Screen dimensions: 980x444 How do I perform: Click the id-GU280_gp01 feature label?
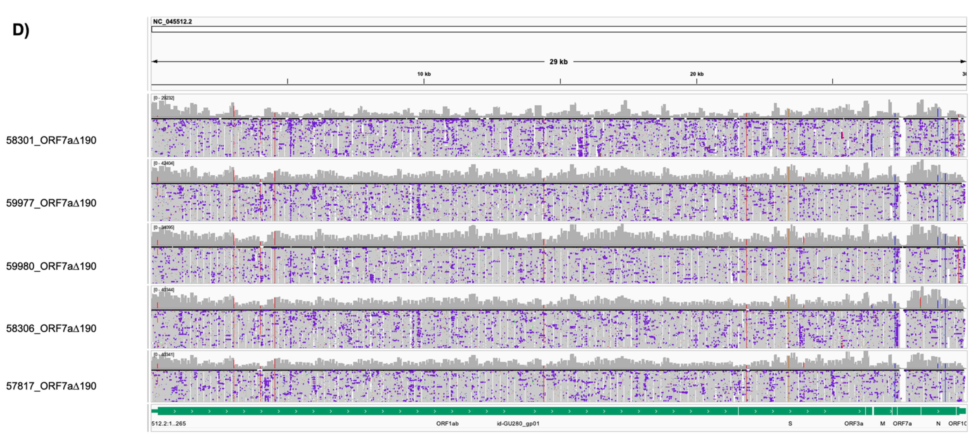pyautogui.click(x=518, y=423)
